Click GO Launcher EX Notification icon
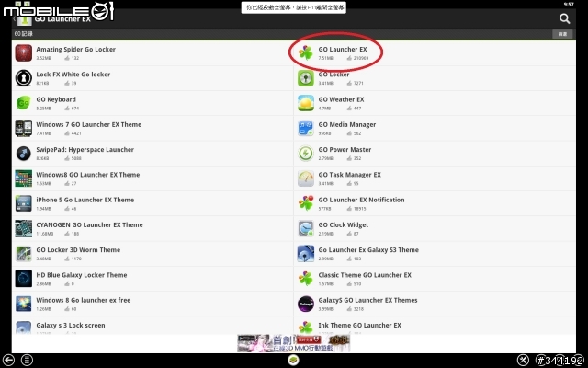 (306, 203)
